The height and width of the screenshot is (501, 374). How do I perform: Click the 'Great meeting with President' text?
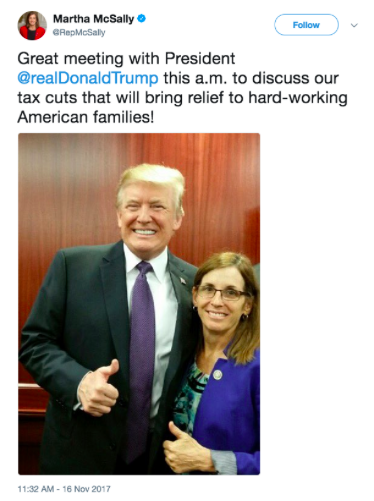(x=126, y=59)
